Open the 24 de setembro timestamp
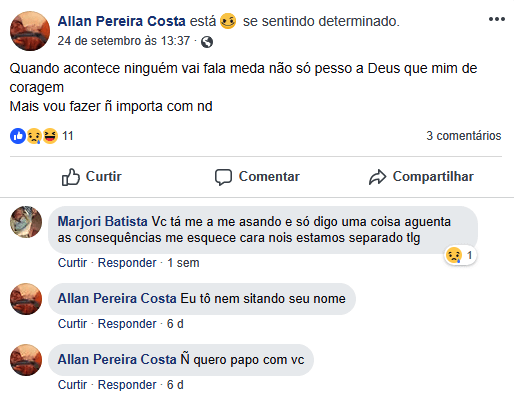This screenshot has height=393, width=514. tap(124, 41)
